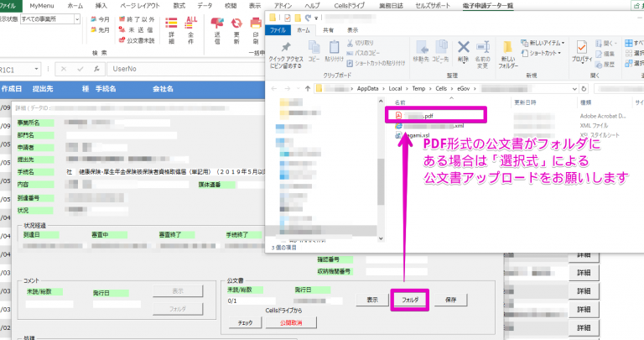
Task: Click 移動先 (move to) in Explorer
Action: click(x=421, y=51)
